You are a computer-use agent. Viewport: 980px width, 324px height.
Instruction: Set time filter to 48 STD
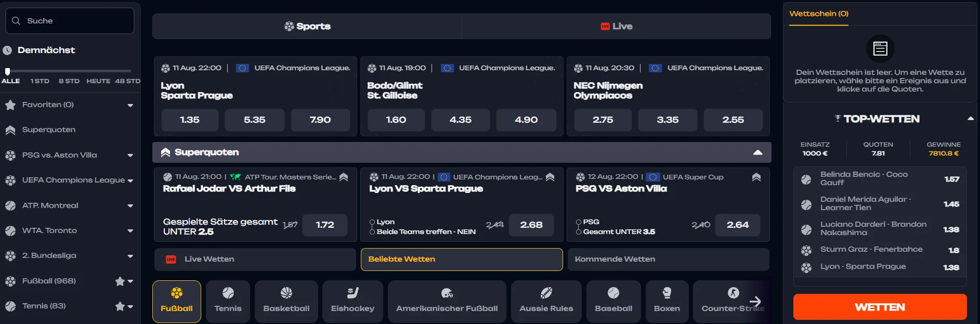click(x=127, y=81)
